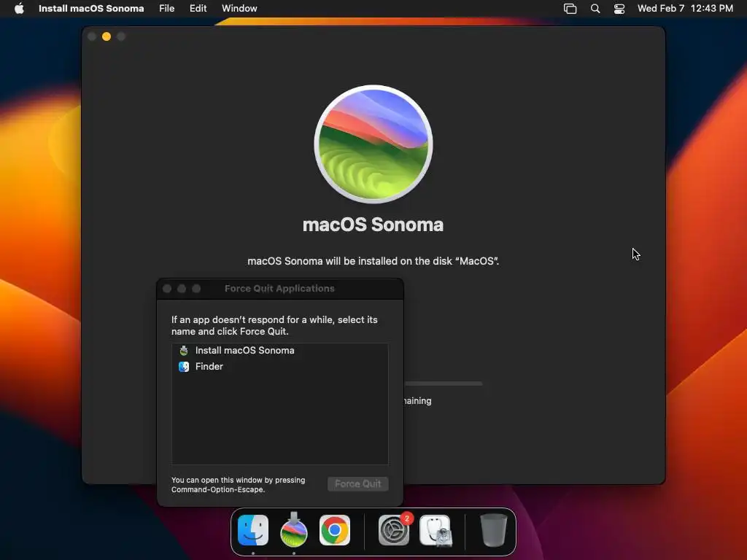The width and height of the screenshot is (747, 560).
Task: Open the Stage Manager menu bar icon
Action: point(570,9)
